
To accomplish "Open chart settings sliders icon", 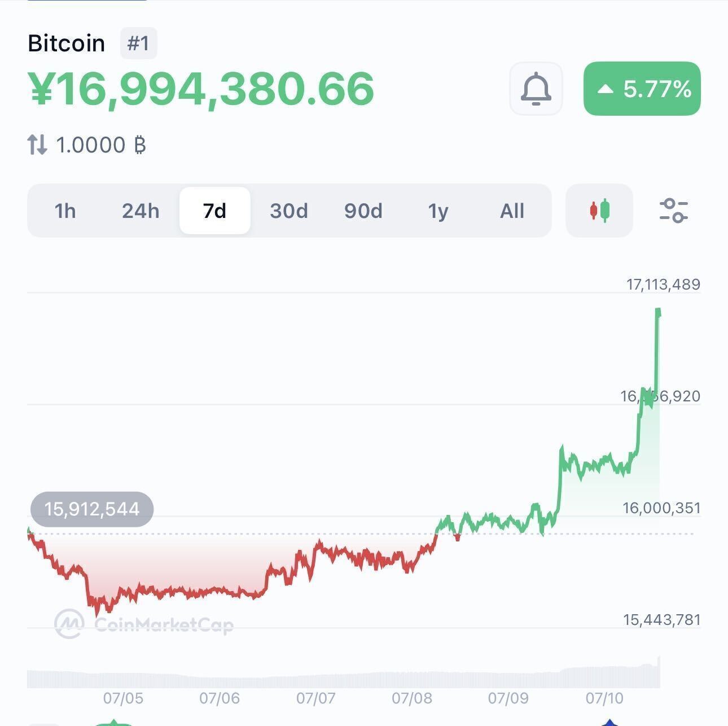I will (x=673, y=211).
